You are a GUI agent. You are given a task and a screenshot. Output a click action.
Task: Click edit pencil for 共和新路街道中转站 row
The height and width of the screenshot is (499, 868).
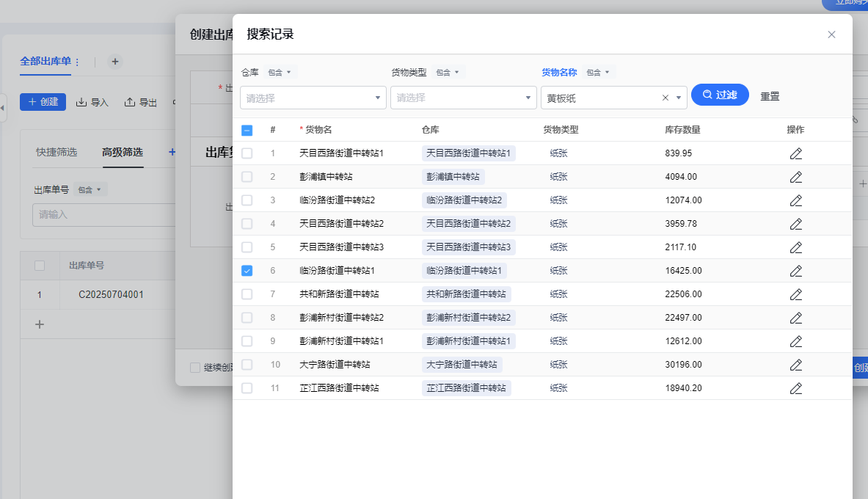(795, 294)
